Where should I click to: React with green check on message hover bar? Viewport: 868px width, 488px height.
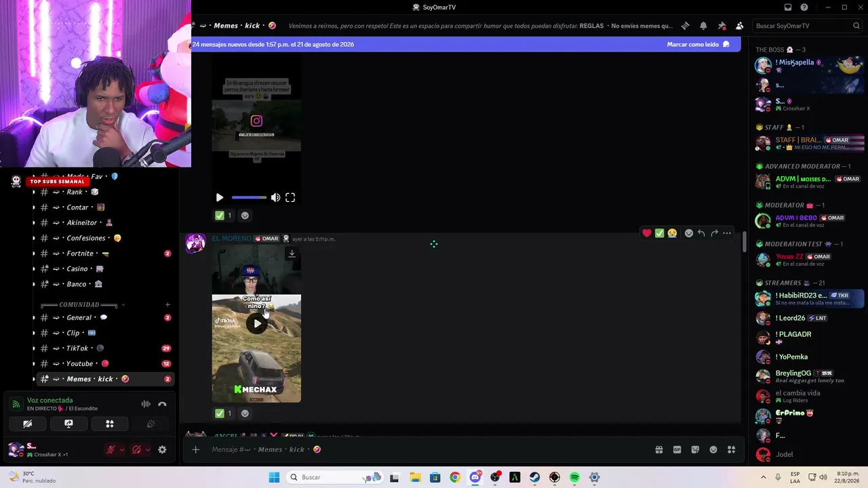659,233
